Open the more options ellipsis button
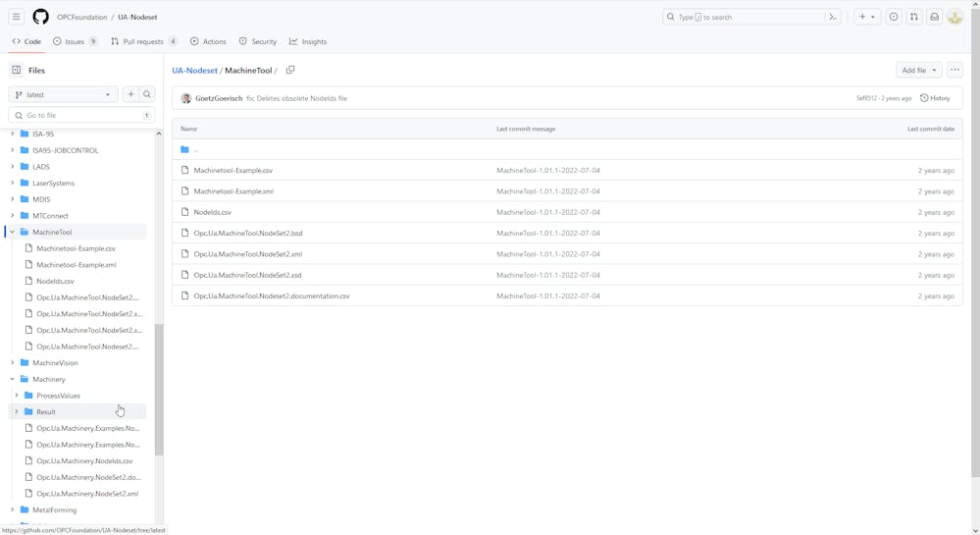 point(954,70)
